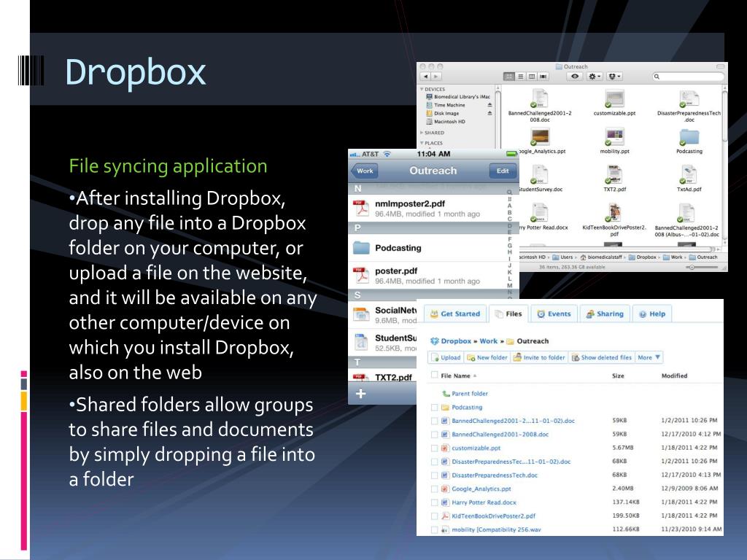Screen dimensions: 747x560
Task: Tap the Edit button in iPhone app
Action: click(x=503, y=171)
